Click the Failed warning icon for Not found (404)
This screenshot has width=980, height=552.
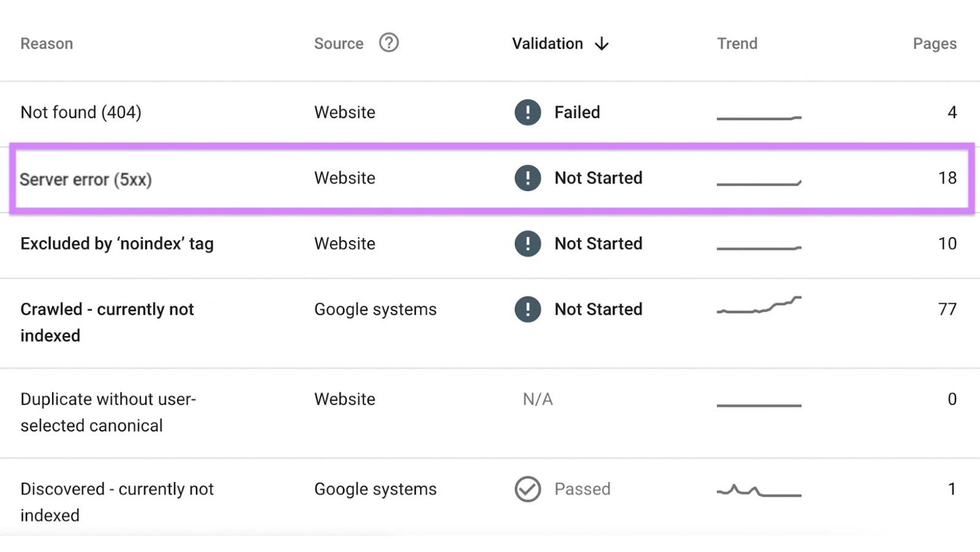pyautogui.click(x=527, y=112)
